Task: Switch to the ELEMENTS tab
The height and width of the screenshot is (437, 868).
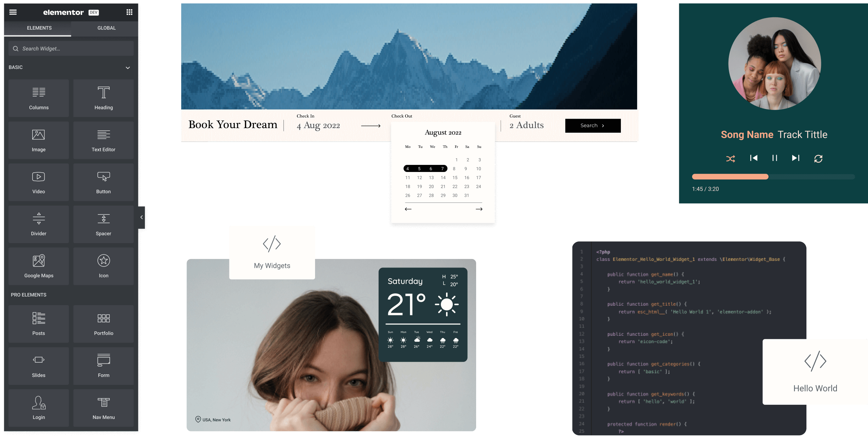Action: tap(39, 28)
